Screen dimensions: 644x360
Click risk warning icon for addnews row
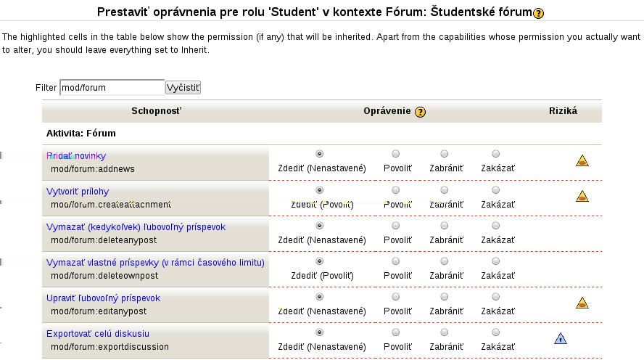pos(582,160)
